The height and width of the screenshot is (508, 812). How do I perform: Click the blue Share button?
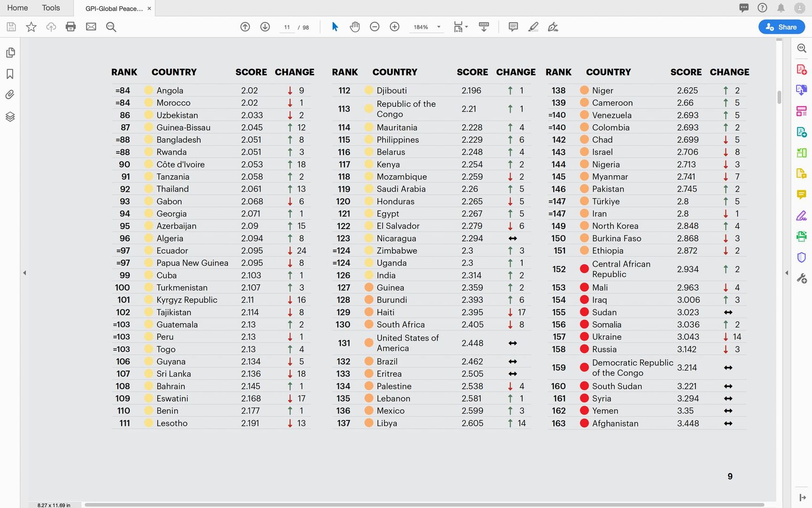[x=781, y=27]
